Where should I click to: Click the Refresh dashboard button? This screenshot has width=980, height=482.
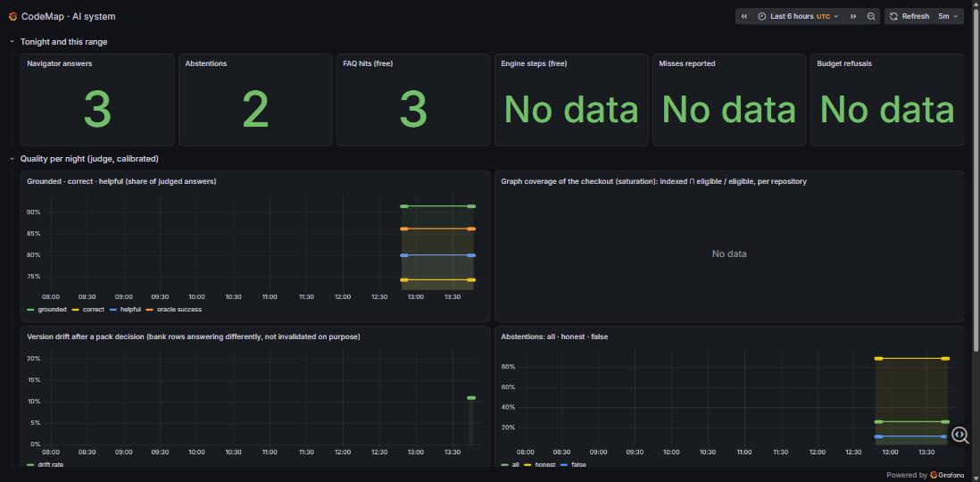click(909, 16)
